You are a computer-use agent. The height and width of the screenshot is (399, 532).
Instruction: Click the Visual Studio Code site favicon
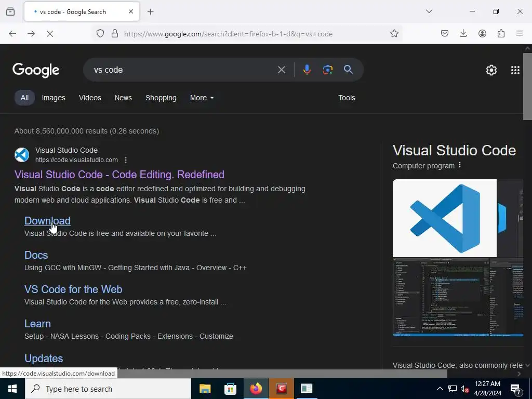tap(22, 155)
